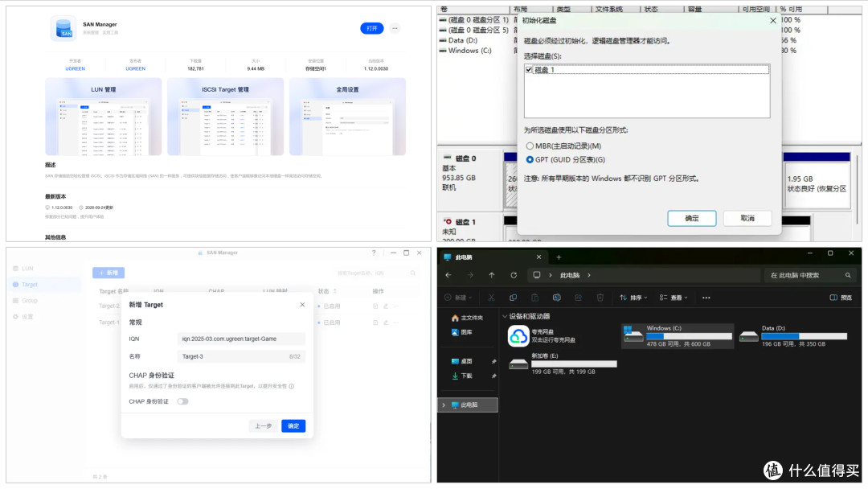Screen dimensions: 868x489
Task: Add a new File Explorer tab with plus
Action: point(559,257)
